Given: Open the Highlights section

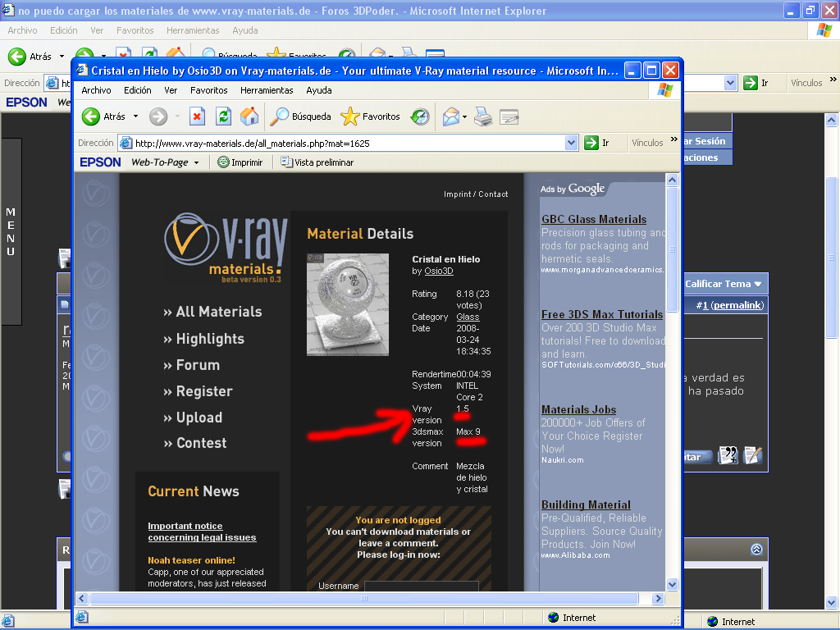Looking at the screenshot, I should tap(203, 339).
